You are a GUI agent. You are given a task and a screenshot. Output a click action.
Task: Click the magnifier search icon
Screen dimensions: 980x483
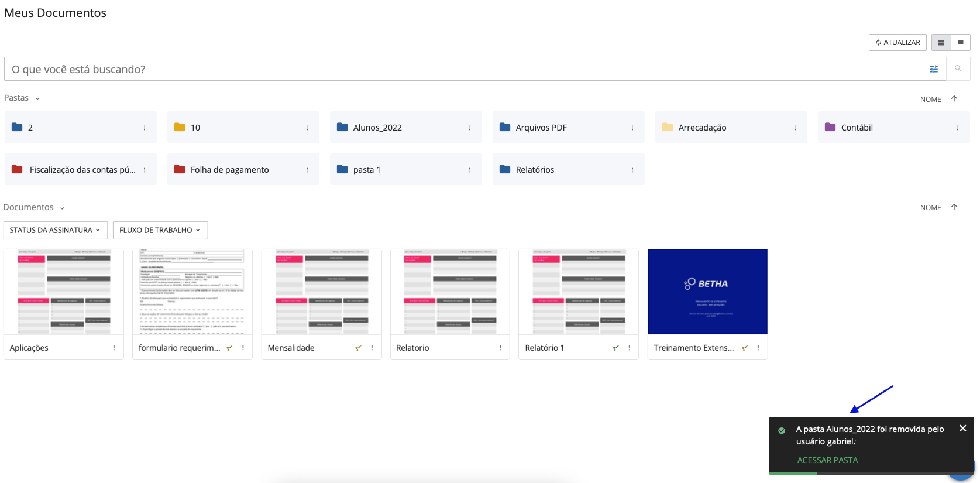pyautogui.click(x=958, y=69)
